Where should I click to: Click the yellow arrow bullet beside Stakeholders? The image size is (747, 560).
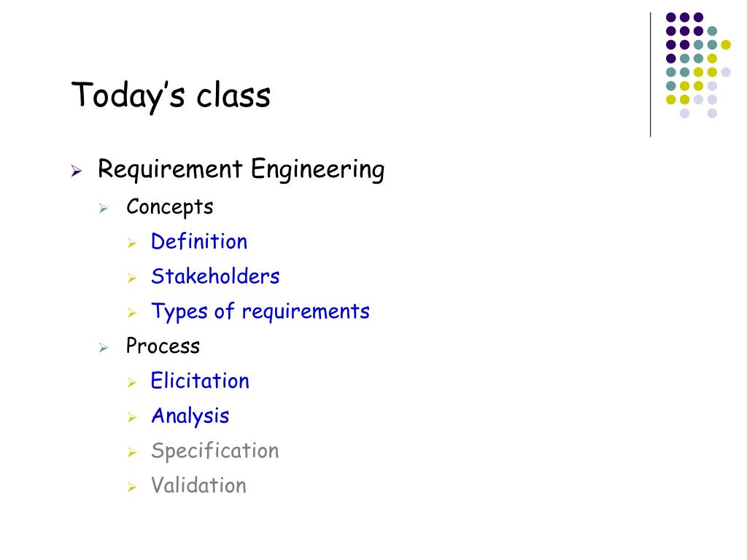tap(132, 278)
